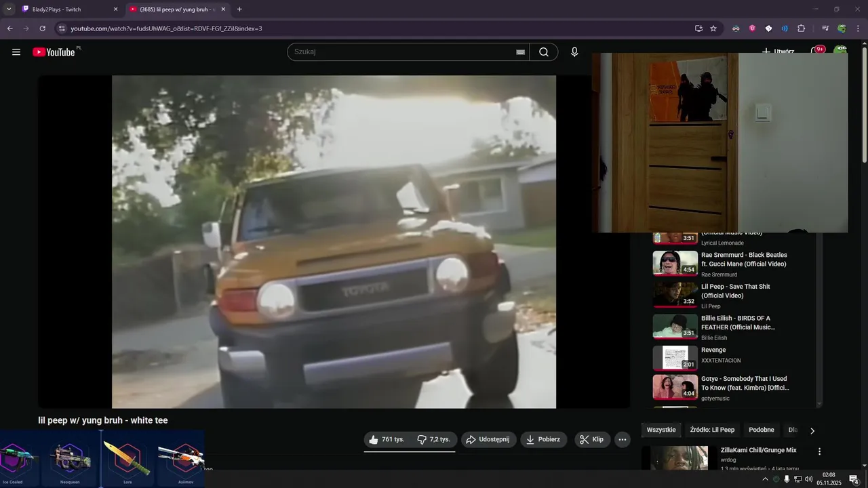Open the blue sound-waves extension icon

coord(785,28)
